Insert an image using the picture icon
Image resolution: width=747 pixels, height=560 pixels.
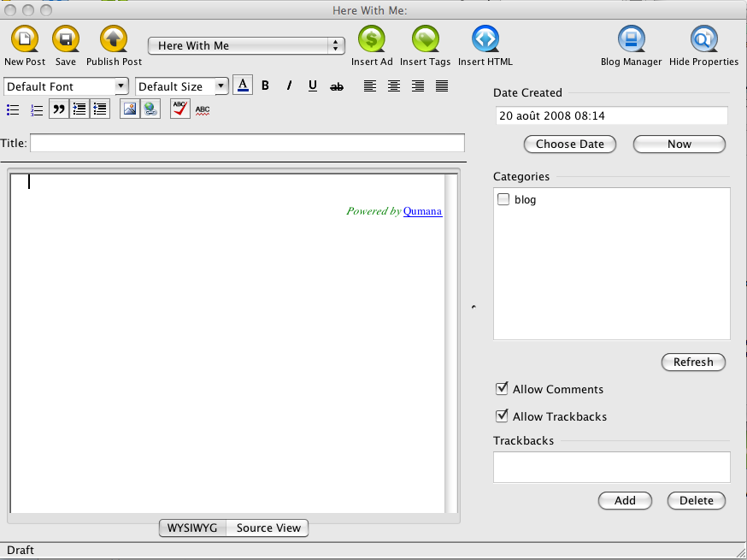(x=129, y=109)
